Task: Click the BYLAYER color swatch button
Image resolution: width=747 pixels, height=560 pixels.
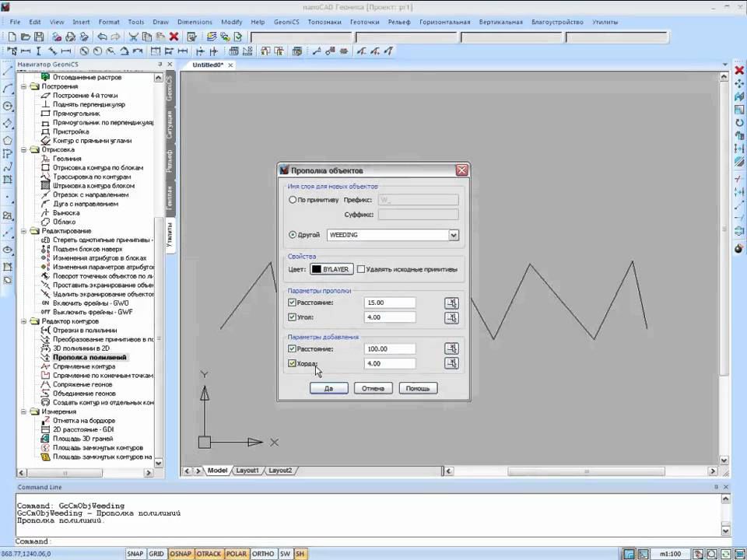Action: tap(331, 269)
